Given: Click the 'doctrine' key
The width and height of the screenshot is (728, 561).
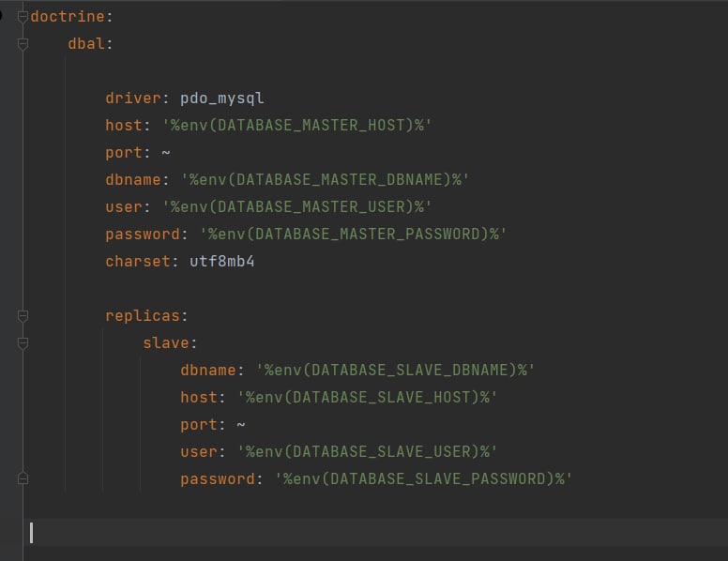Looking at the screenshot, I should pos(68,17).
